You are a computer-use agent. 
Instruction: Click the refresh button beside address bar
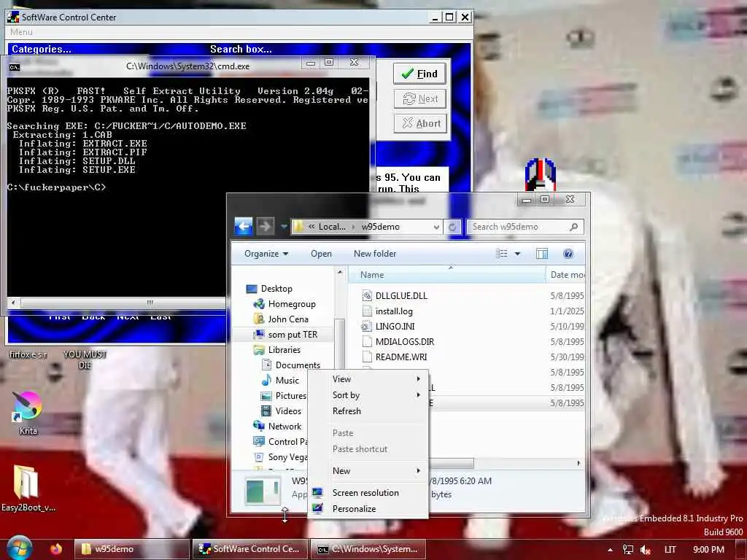(x=452, y=227)
